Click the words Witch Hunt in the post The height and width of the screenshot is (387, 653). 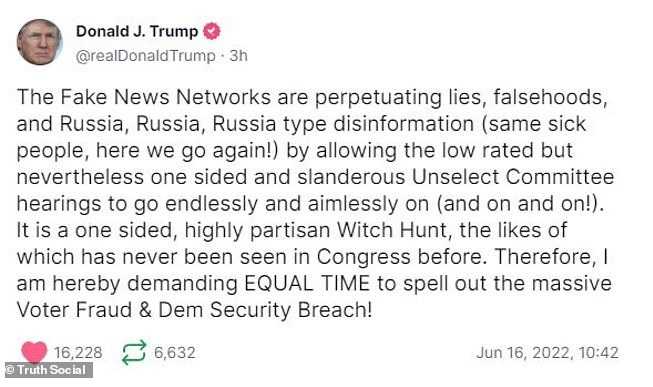pyautogui.click(x=391, y=230)
